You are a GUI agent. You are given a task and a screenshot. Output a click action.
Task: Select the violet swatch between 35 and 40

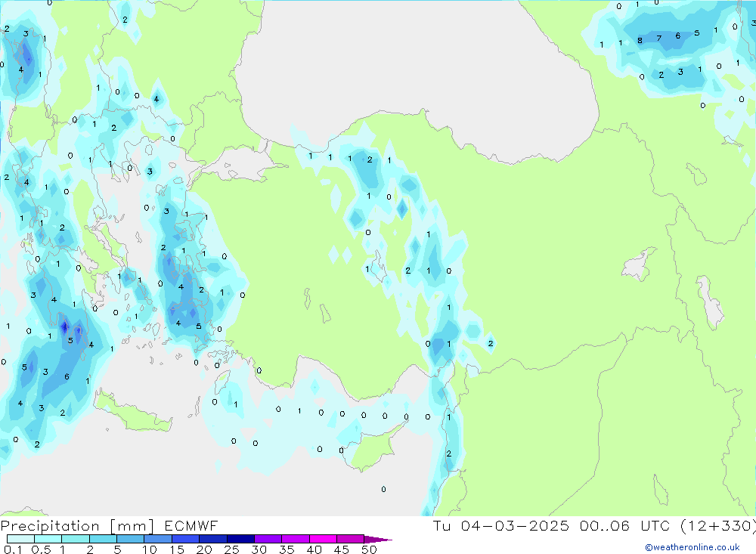point(296,539)
